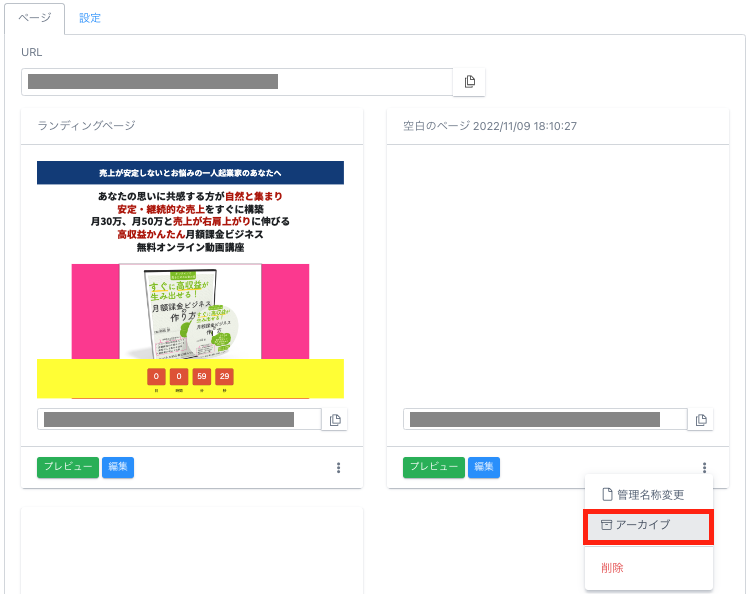
Task: Switch to the 設定 tab
Action: tap(90, 18)
